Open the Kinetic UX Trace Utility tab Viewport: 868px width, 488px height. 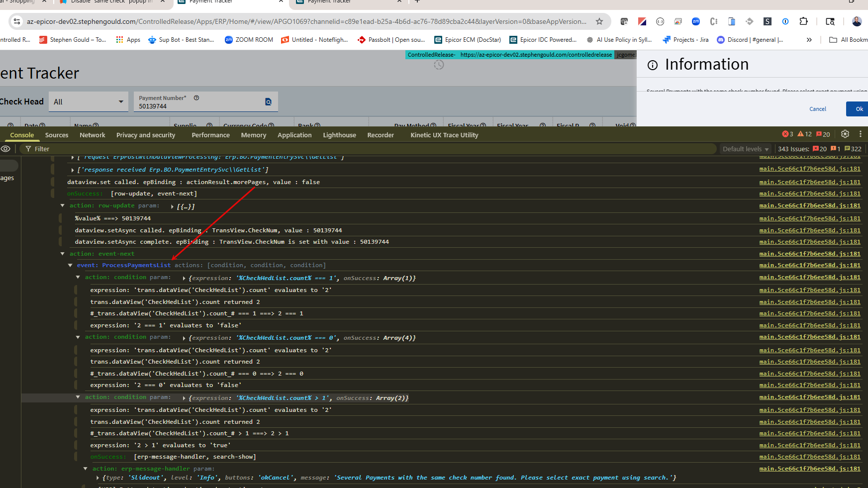(x=444, y=135)
